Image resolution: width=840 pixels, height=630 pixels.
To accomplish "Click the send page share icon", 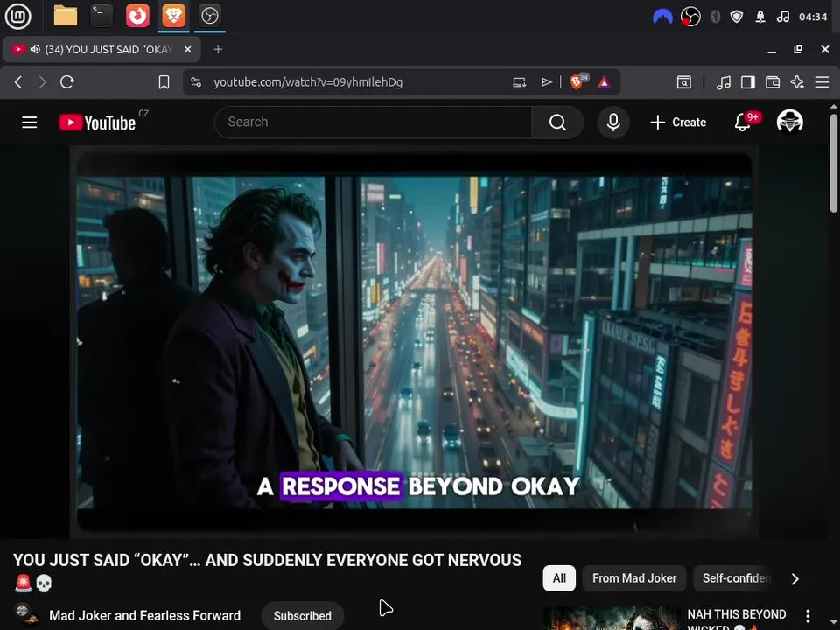I will (546, 82).
